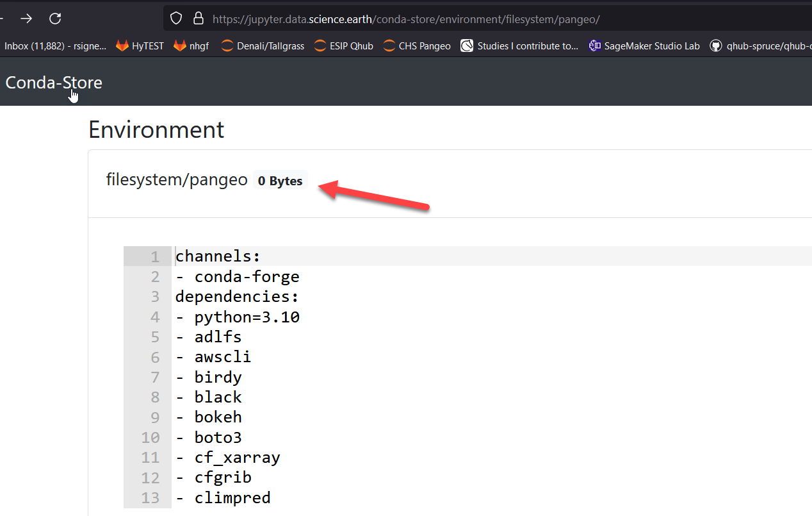The width and height of the screenshot is (812, 516).
Task: Click the padlock site security icon
Action: click(x=198, y=19)
